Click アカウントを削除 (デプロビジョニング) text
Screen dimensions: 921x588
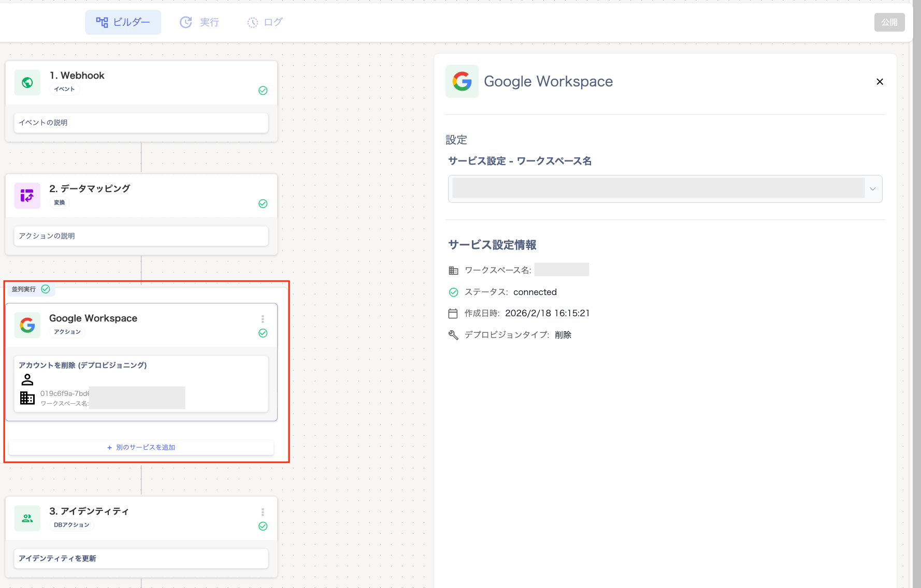(83, 365)
